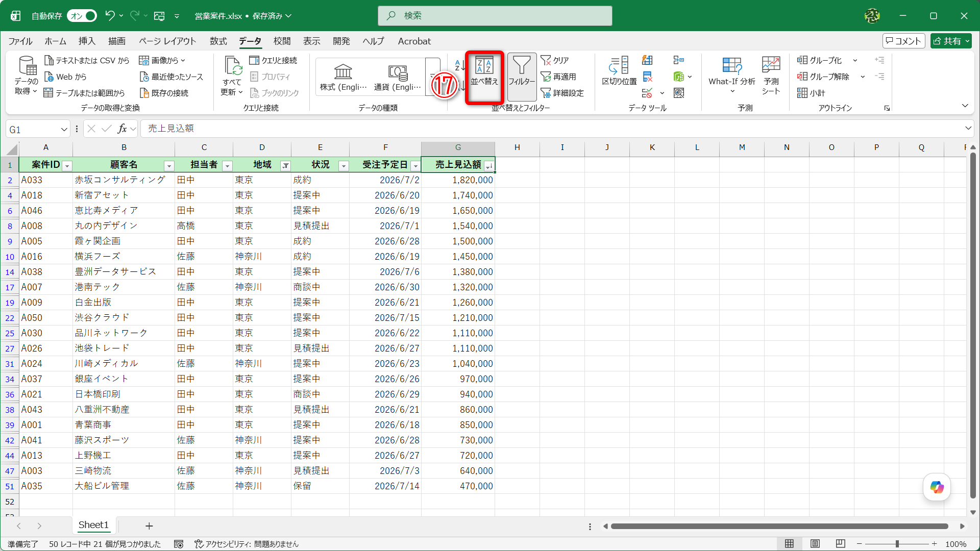Click グループ化 group button
The image size is (980, 551).
(x=819, y=60)
